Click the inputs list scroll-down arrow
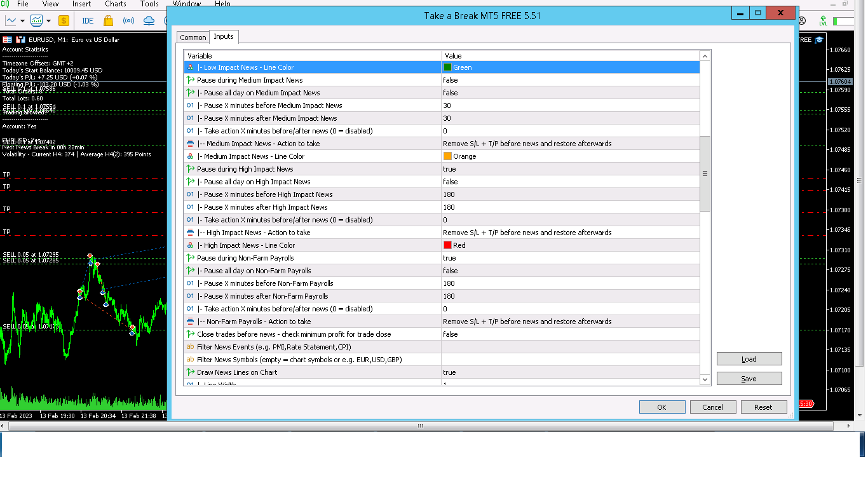This screenshot has height=488, width=868. [x=705, y=379]
